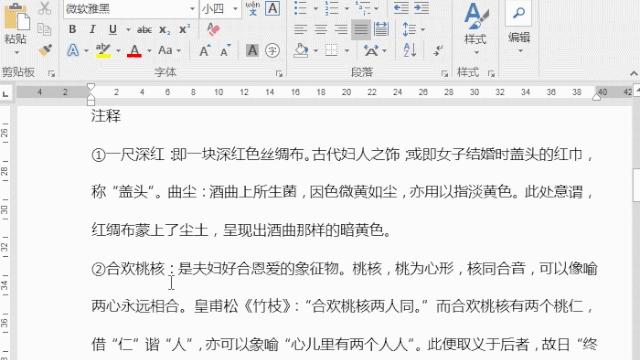Open the Styles (样式) gallery button
Viewport: 640px width, 360px height.
click(476, 29)
